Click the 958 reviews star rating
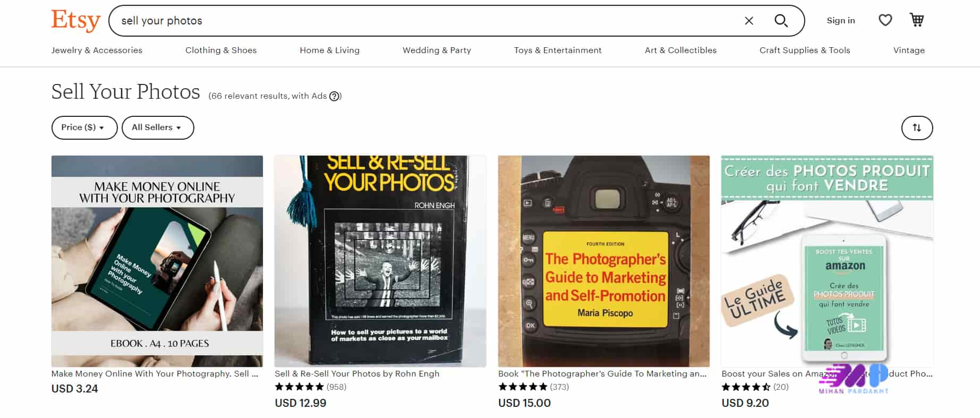This screenshot has height=418, width=980. (310, 387)
